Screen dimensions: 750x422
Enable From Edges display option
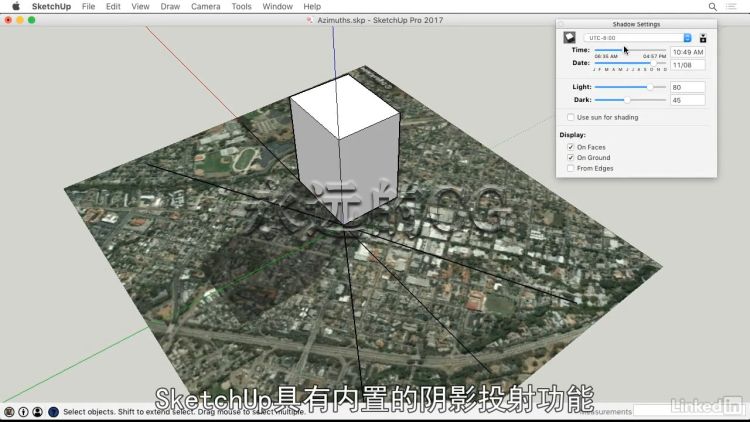click(x=570, y=168)
